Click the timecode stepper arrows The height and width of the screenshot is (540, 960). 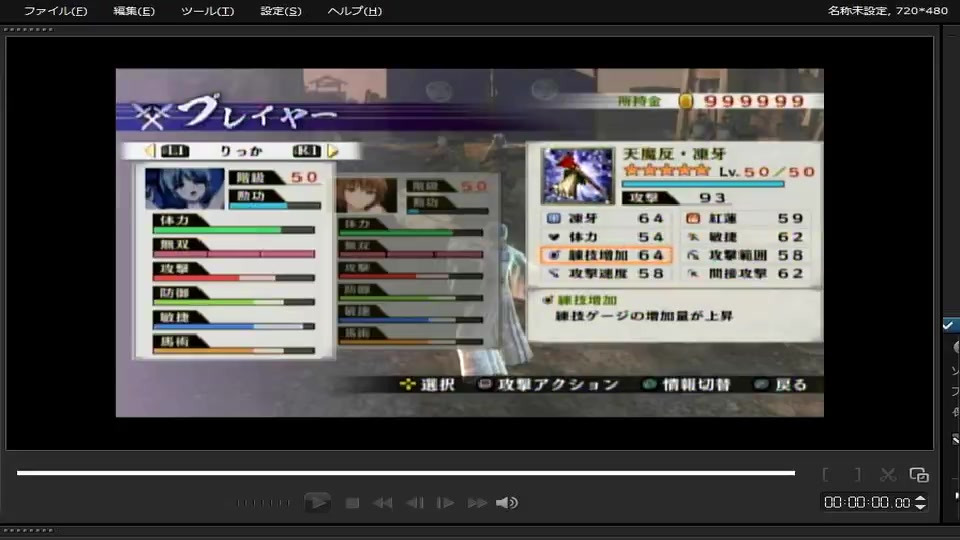point(920,503)
